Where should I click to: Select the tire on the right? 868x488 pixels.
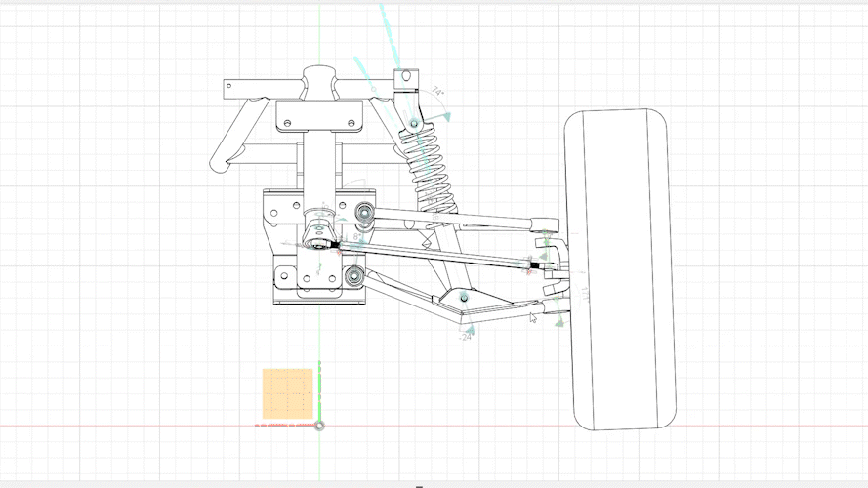point(621,268)
